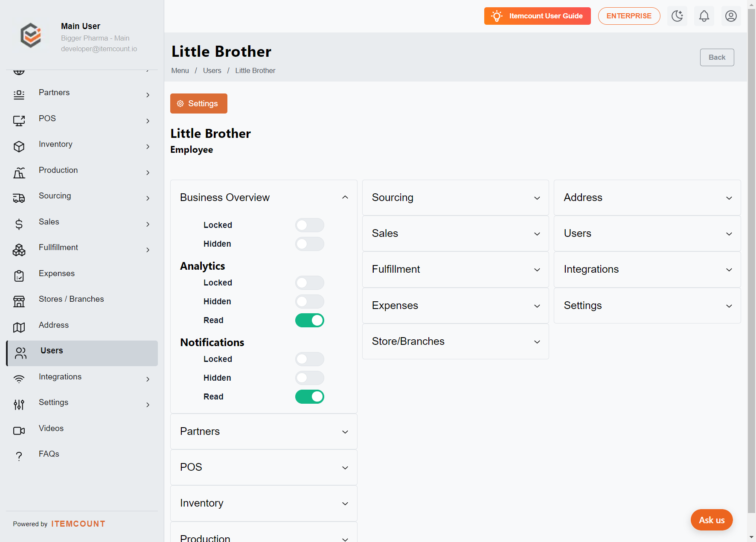756x542 pixels.
Task: Go to Users breadcrumb link
Action: (212, 71)
